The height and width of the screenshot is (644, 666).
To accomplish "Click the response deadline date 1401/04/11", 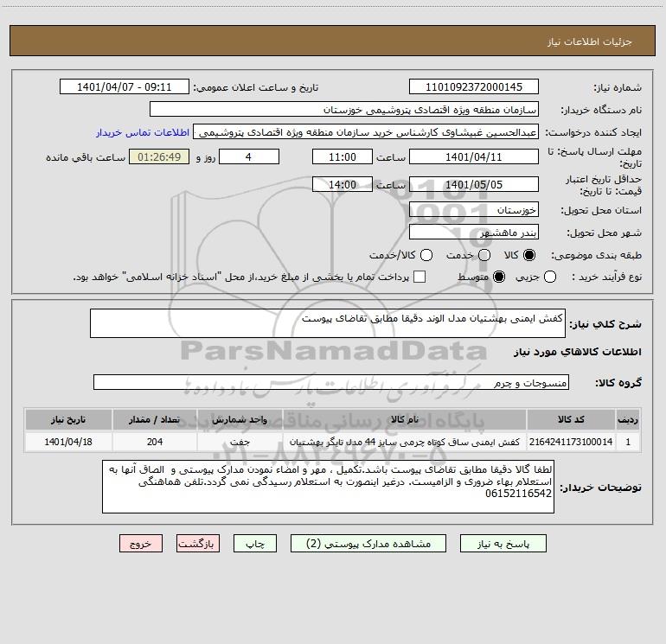I will click(x=474, y=156).
